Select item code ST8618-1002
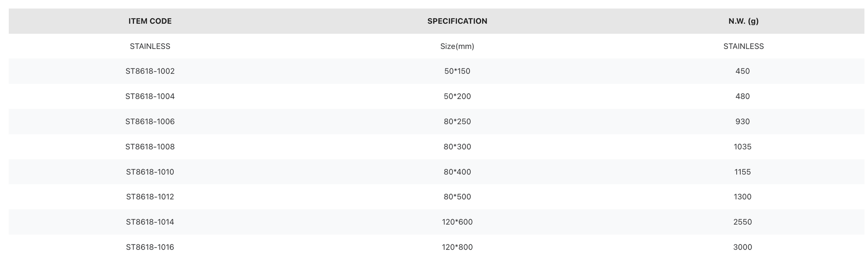The width and height of the screenshot is (868, 272). coord(150,71)
